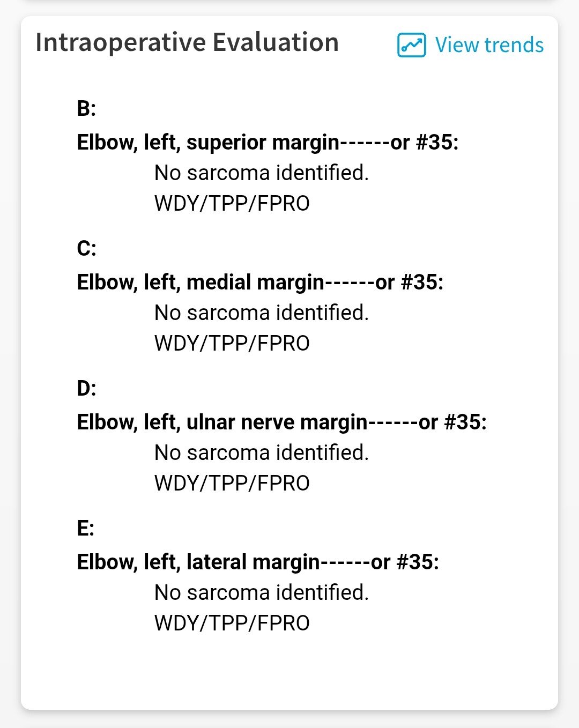This screenshot has width=579, height=728.
Task: Select the section label B:
Action: click(86, 108)
